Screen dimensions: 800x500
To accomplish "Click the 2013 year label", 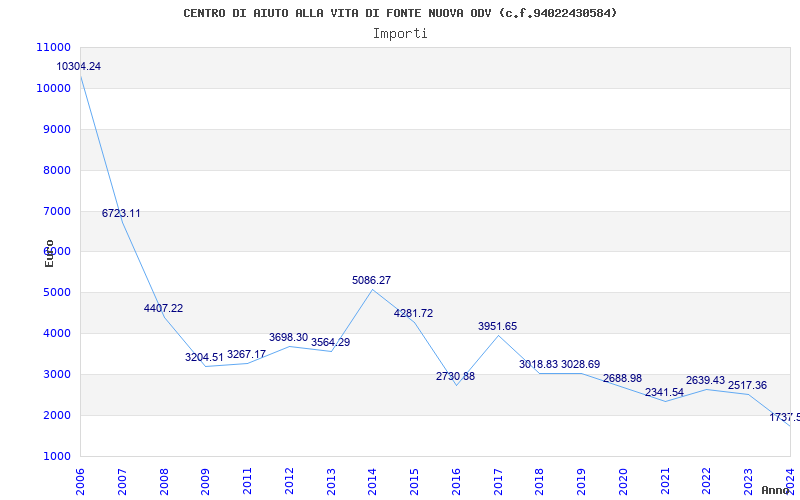I will click(x=331, y=480).
